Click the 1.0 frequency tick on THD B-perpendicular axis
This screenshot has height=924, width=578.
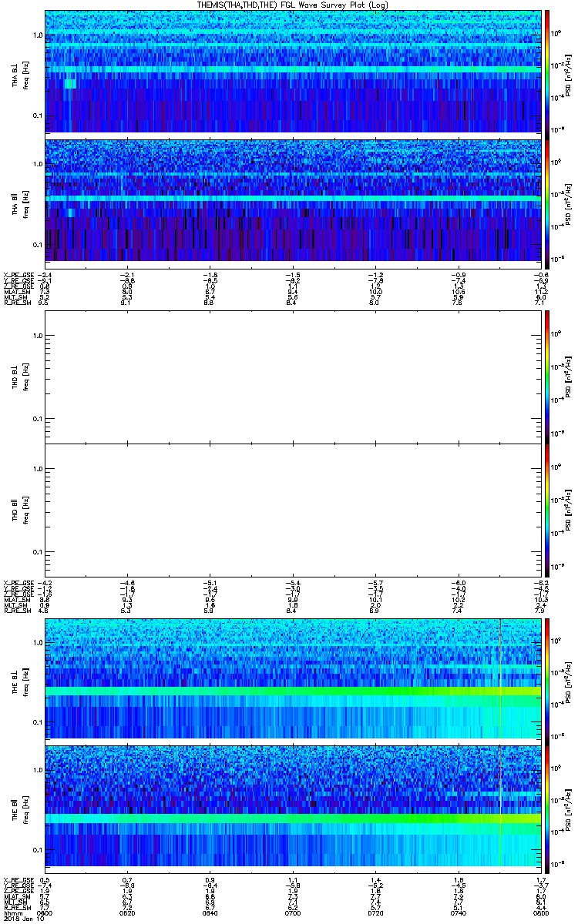click(37, 336)
